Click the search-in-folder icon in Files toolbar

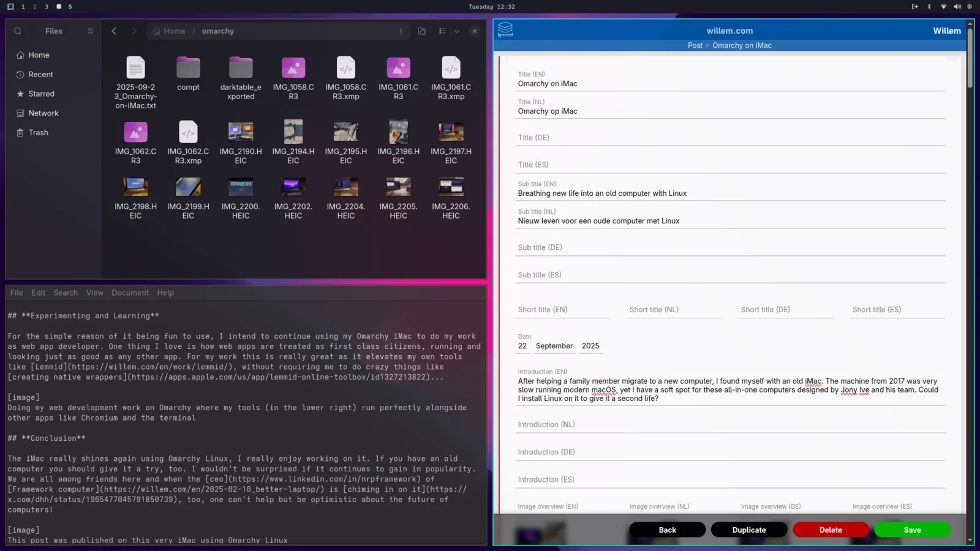coord(422,31)
